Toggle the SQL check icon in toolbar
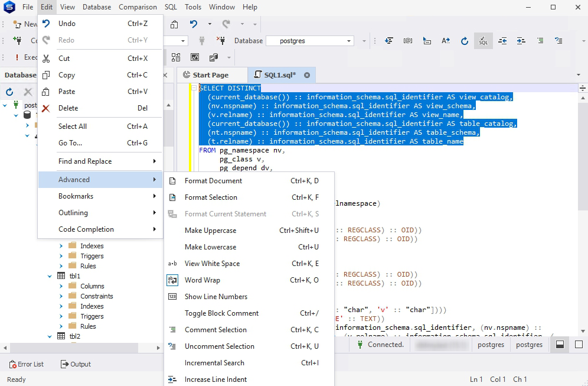The height and width of the screenshot is (386, 588). tap(483, 41)
